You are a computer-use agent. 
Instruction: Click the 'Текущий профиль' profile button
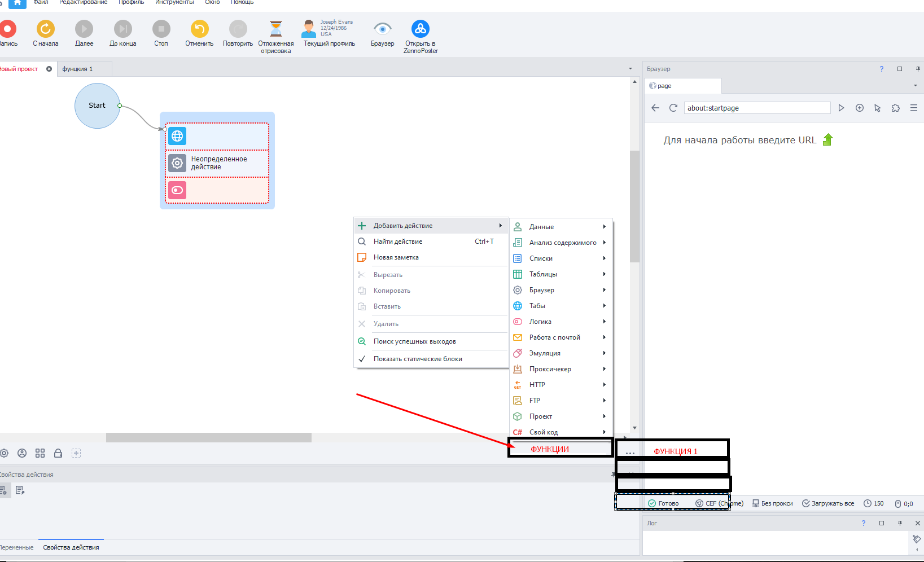click(x=329, y=34)
